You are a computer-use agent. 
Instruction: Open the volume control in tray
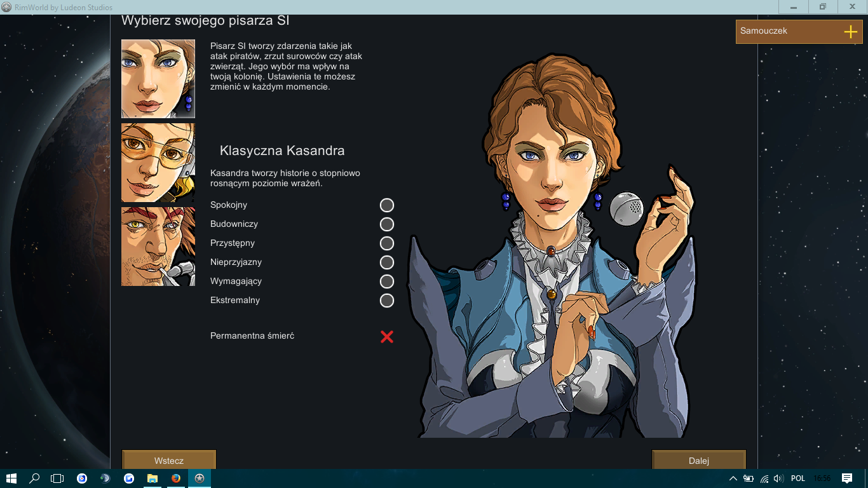779,478
